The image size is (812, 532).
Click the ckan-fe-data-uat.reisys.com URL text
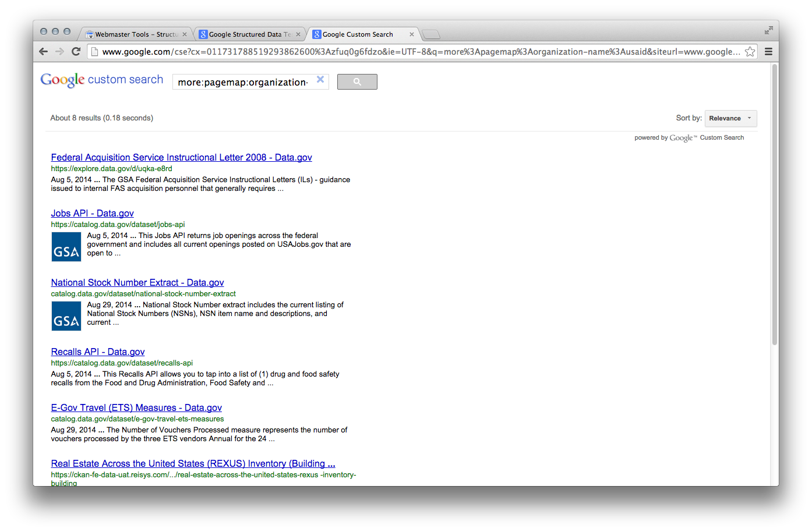click(x=203, y=478)
